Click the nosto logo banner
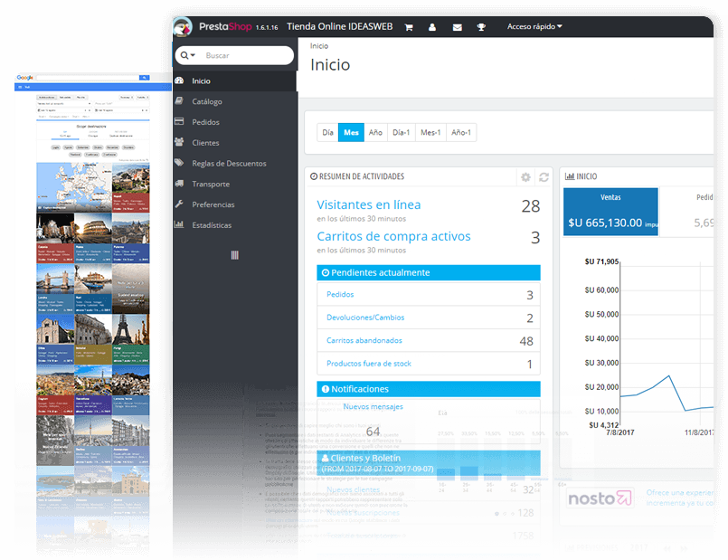The height and width of the screenshot is (560, 728). (x=600, y=498)
